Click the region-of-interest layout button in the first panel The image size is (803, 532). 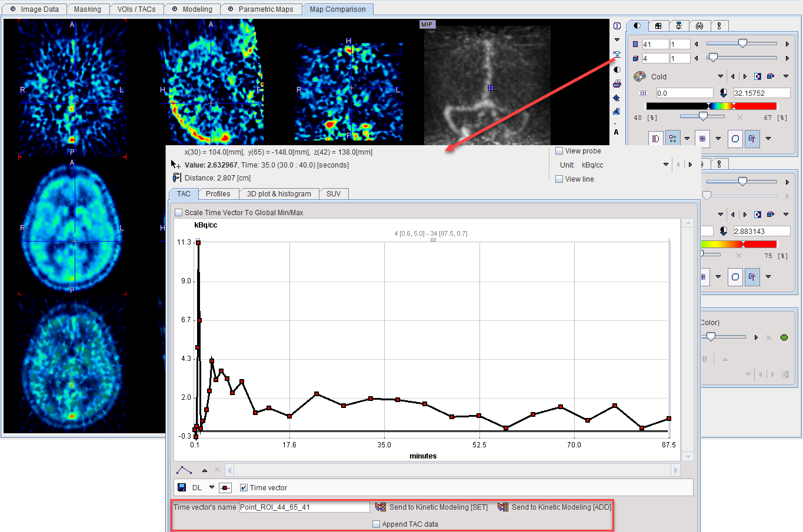pyautogui.click(x=672, y=139)
